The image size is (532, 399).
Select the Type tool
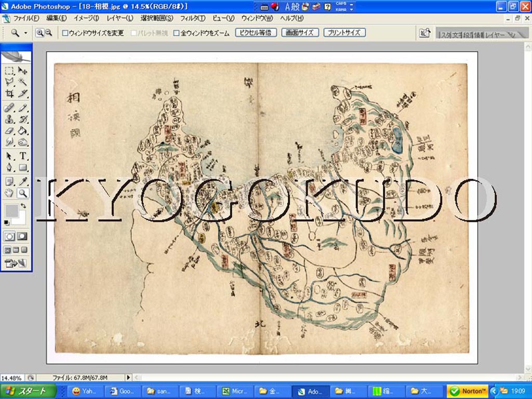tap(23, 156)
